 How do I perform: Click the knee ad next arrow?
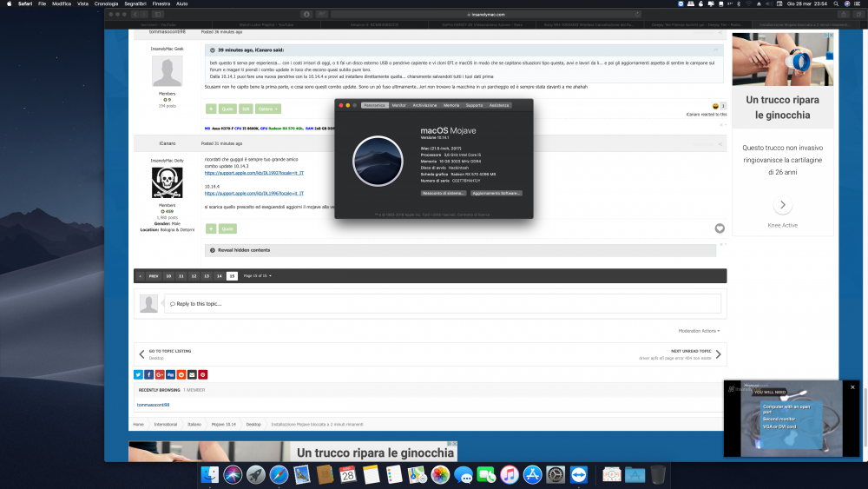(782, 205)
